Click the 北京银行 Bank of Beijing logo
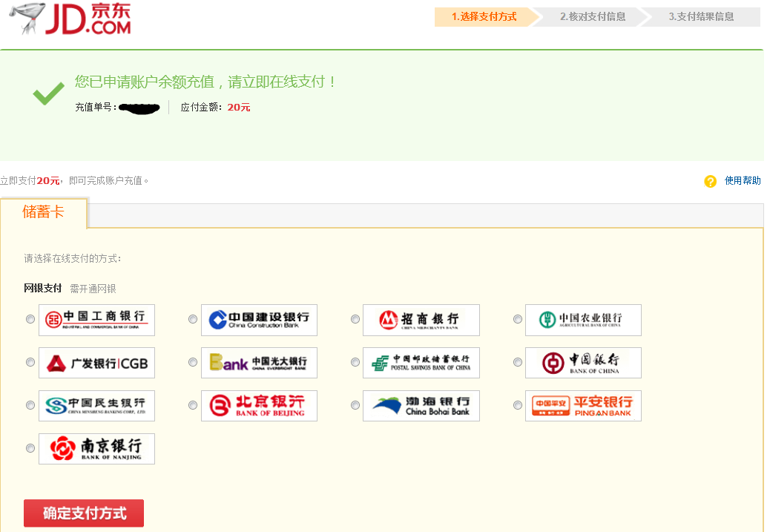770x532 pixels. coord(259,406)
